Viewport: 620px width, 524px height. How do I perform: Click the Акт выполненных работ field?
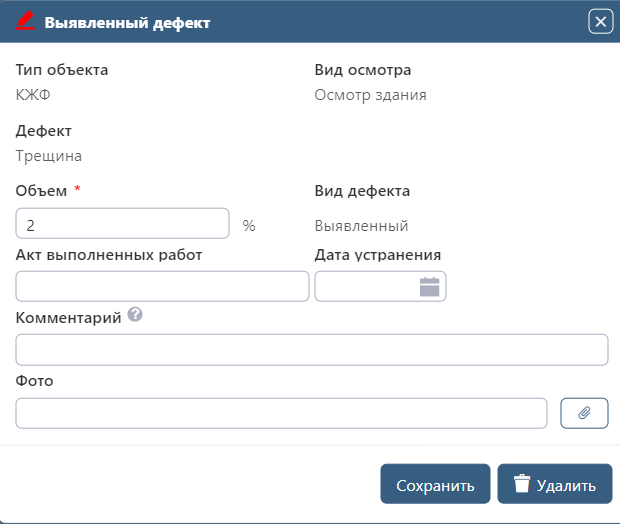162,287
